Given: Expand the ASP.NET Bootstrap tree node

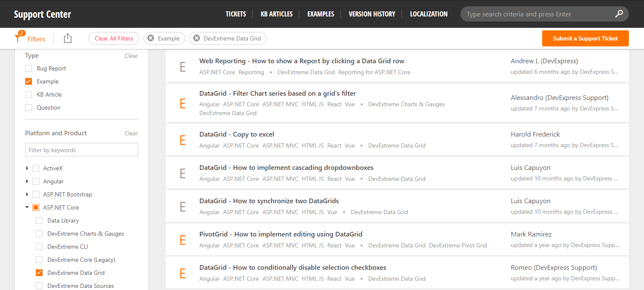Looking at the screenshot, I should point(27,194).
